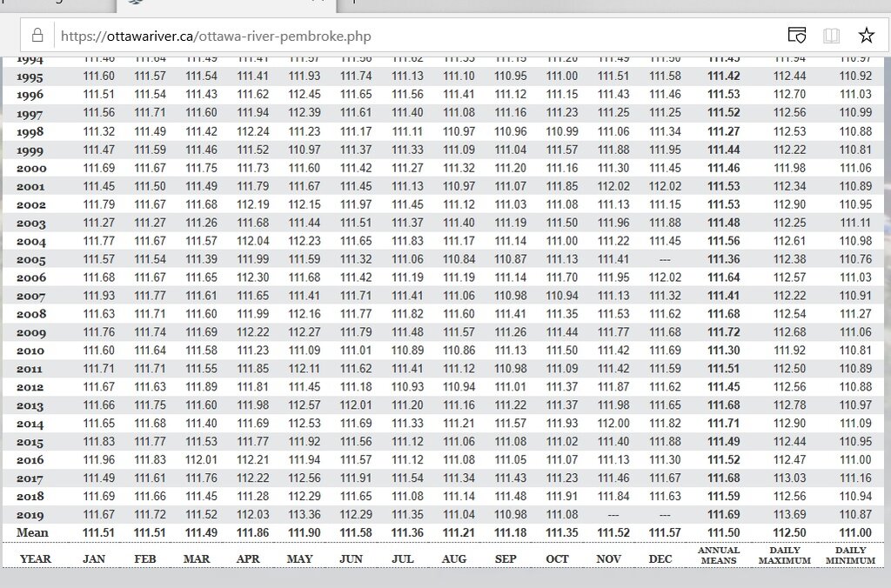Click the 2006 annual mean 111.64

point(723,277)
